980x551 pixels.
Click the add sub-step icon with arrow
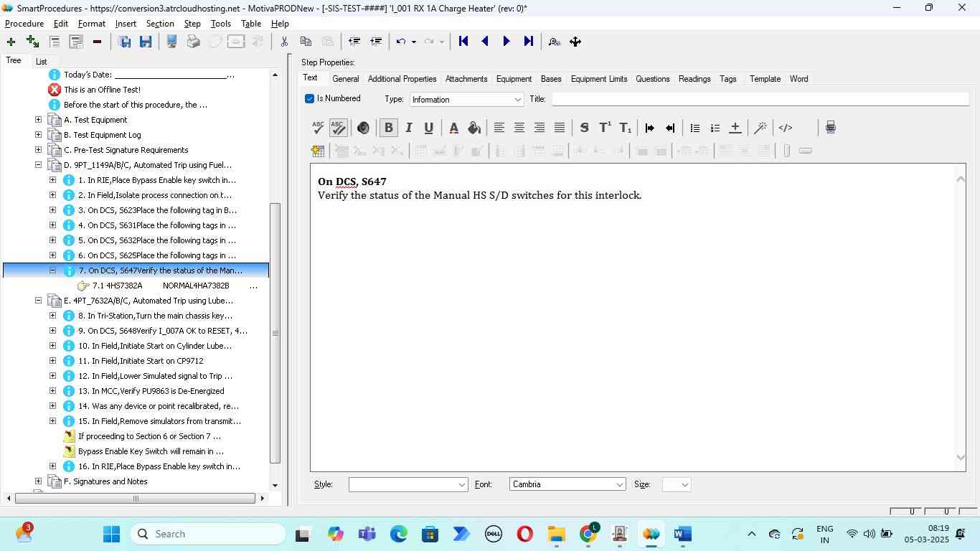32,42
